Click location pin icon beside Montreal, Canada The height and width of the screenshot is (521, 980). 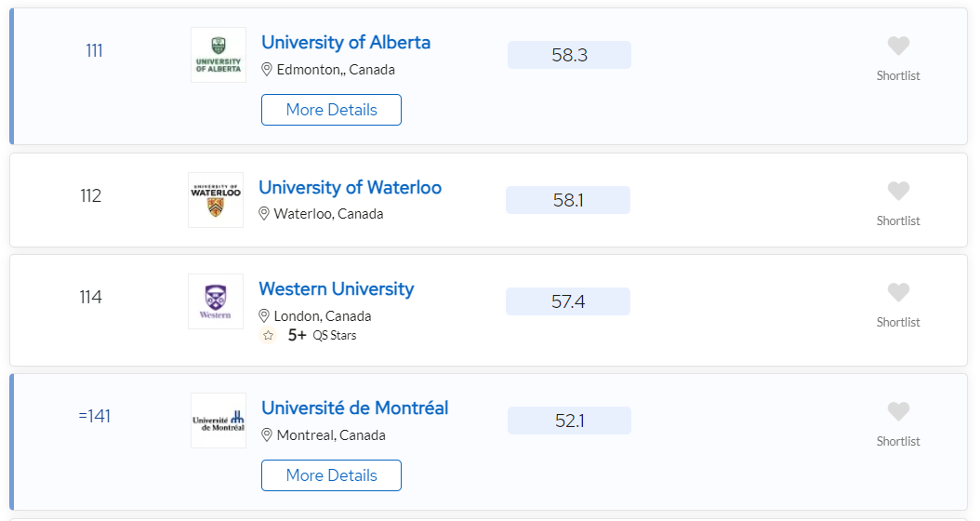pos(266,434)
